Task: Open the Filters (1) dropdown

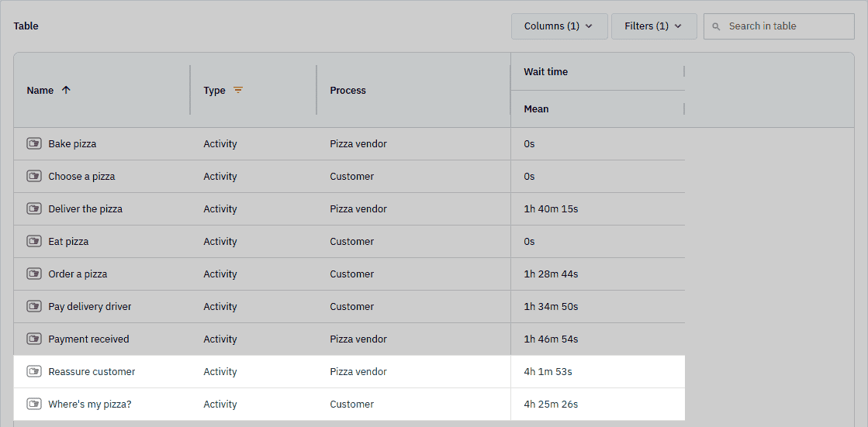Action: click(x=654, y=26)
